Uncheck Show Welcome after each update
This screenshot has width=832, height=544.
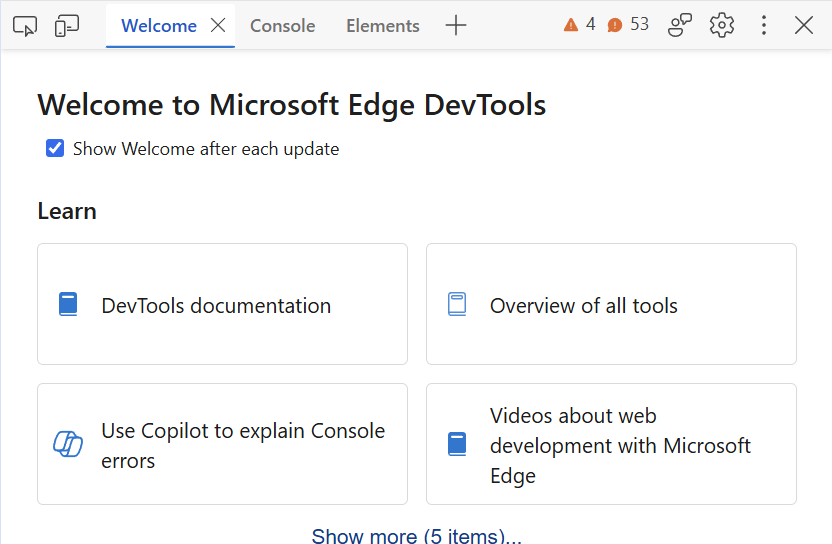pos(55,149)
